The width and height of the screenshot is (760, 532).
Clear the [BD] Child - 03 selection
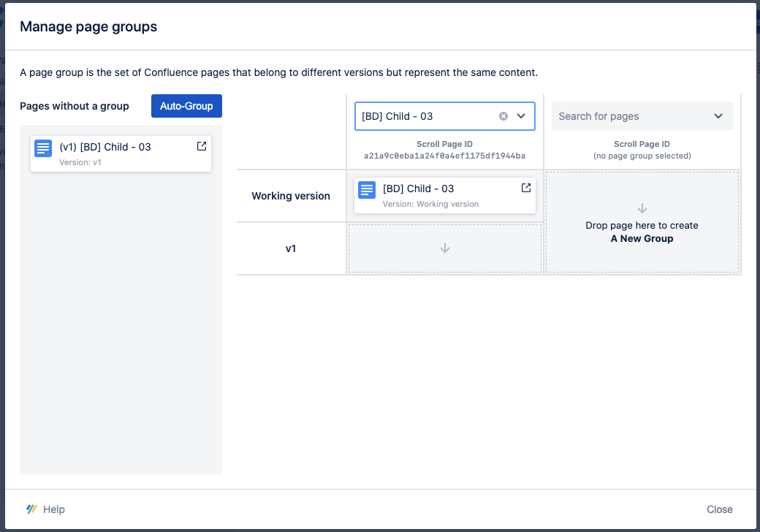tap(503, 116)
